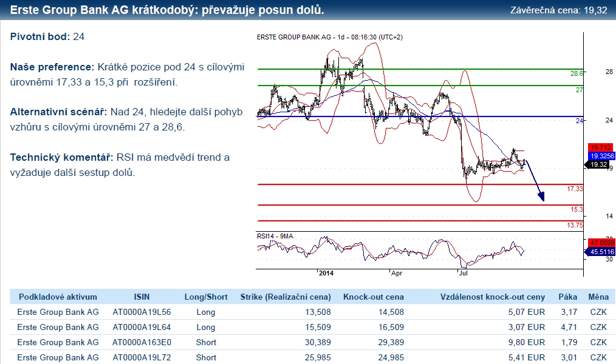The width and height of the screenshot is (616, 364).
Task: Click the "Páka" column header
Action: 567,297
